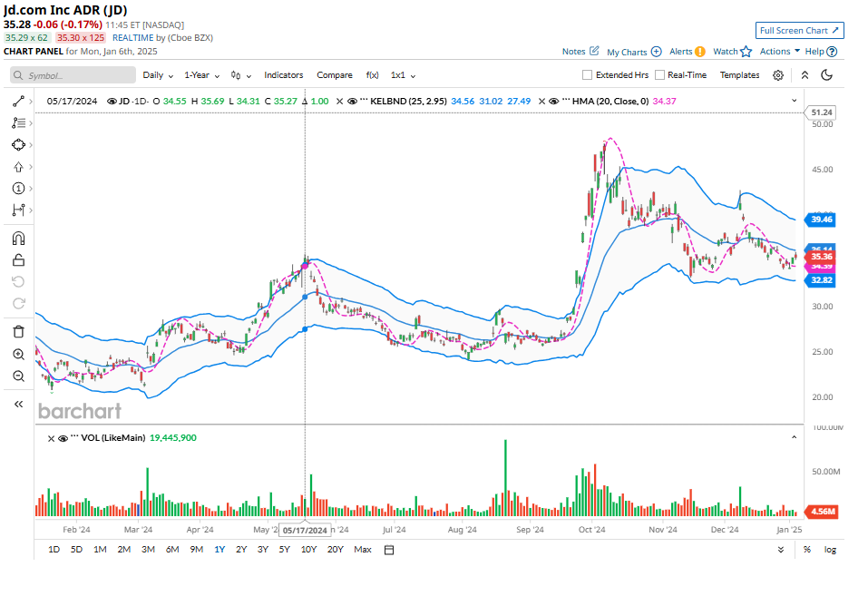868x596 pixels.
Task: Hide the VOL indicator via eye icon
Action: [x=63, y=438]
